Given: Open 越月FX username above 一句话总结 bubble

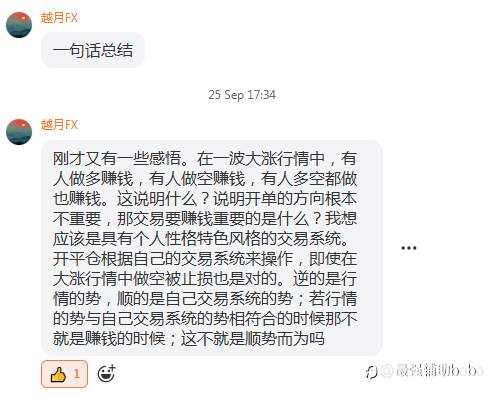Looking at the screenshot, I should pyautogui.click(x=59, y=17).
